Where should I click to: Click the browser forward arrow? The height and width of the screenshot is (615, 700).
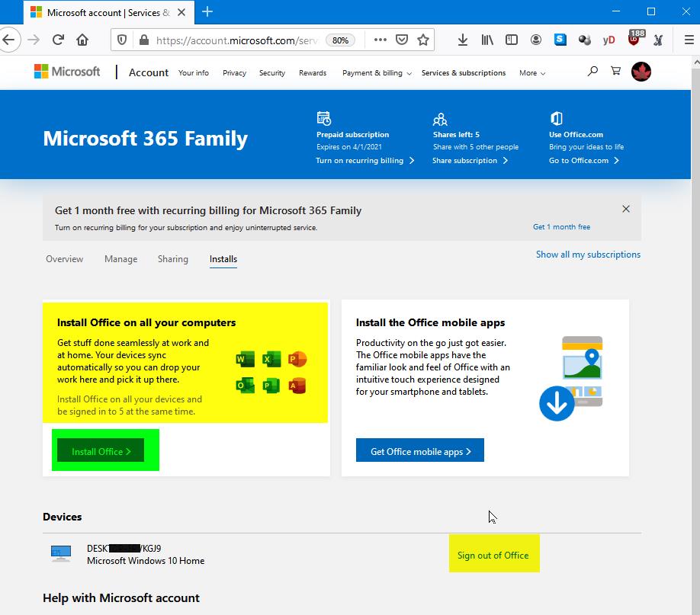(x=34, y=40)
